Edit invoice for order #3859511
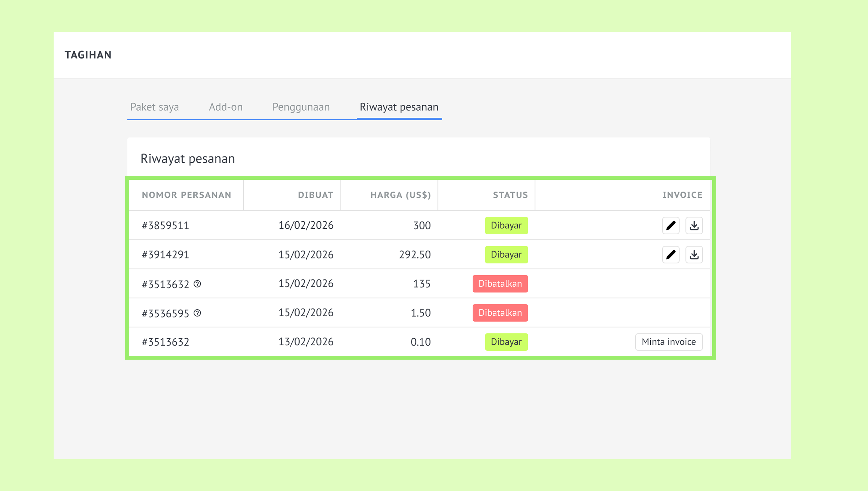This screenshot has height=491, width=868. coord(670,225)
